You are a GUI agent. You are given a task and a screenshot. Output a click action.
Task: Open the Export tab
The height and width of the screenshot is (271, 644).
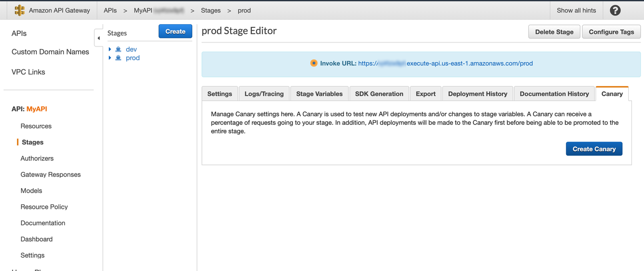click(x=426, y=94)
